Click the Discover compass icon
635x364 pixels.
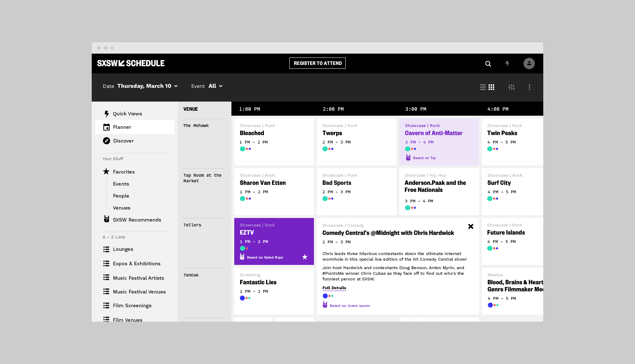106,140
